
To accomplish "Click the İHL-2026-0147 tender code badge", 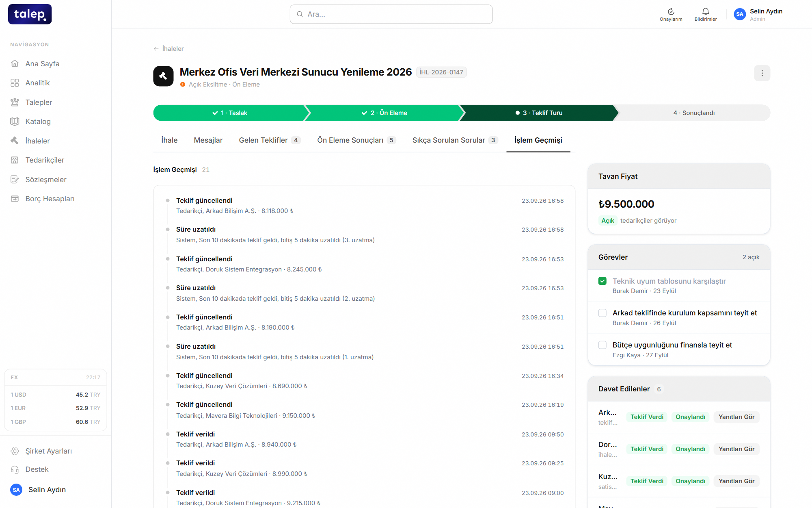I will pos(441,72).
